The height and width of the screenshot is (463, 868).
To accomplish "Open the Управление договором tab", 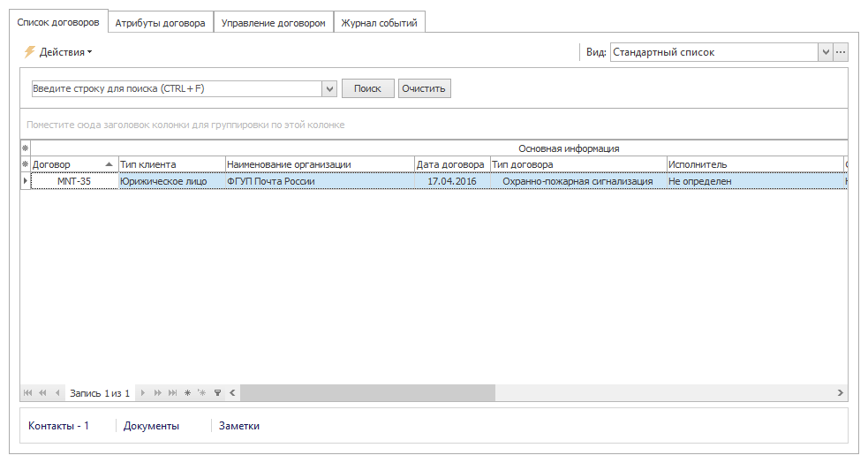I will pyautogui.click(x=274, y=23).
